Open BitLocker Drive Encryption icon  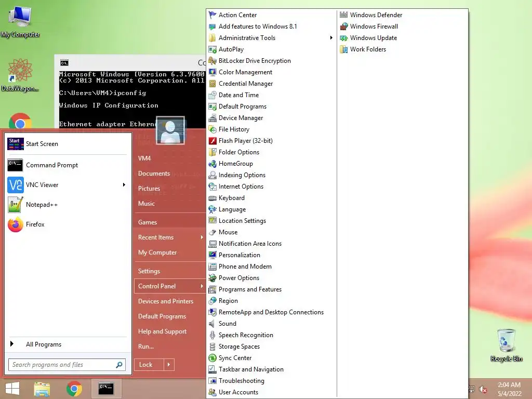coord(212,61)
